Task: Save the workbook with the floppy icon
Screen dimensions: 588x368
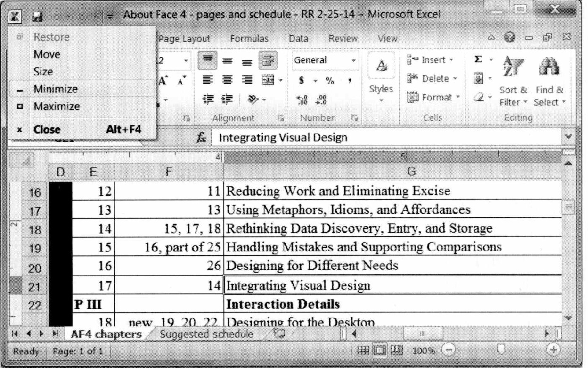Action: coord(37,17)
